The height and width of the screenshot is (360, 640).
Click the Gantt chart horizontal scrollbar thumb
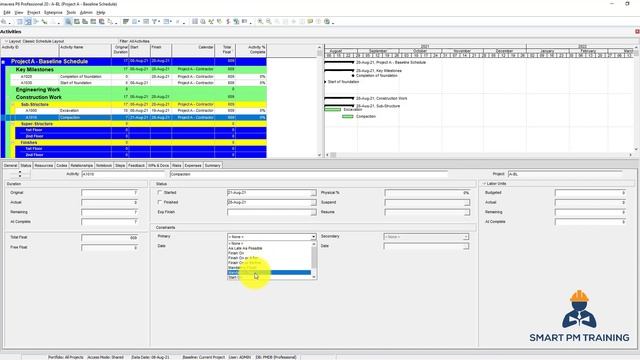[333, 155]
